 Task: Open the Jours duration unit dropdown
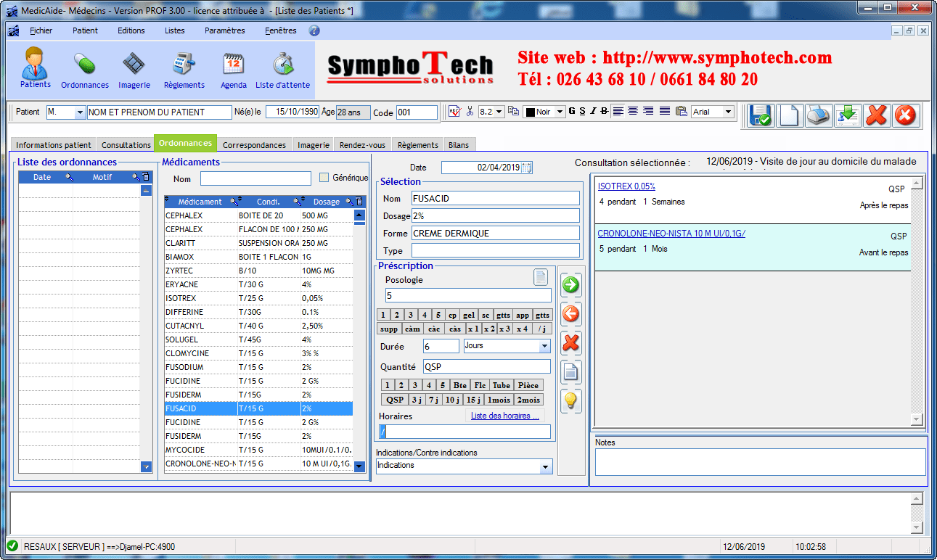click(x=545, y=346)
